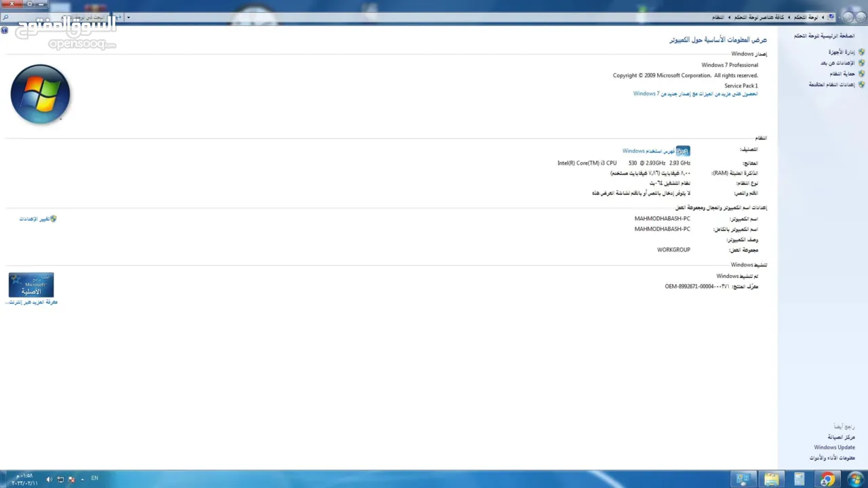868x488 pixels.
Task: Open System protection link (حماية النظام)
Action: 842,74
